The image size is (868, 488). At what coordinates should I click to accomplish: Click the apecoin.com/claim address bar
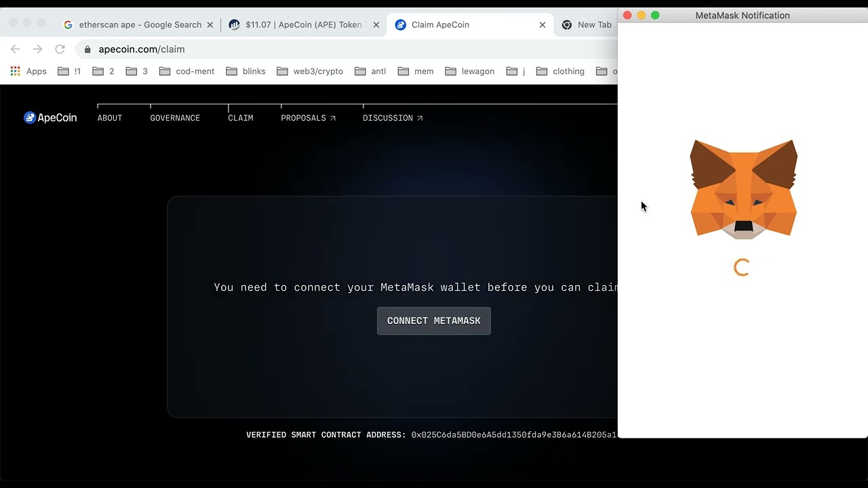pyautogui.click(x=346, y=49)
